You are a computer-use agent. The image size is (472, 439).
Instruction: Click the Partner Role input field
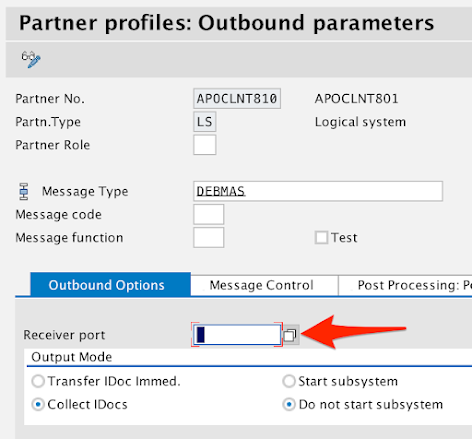[x=205, y=145]
